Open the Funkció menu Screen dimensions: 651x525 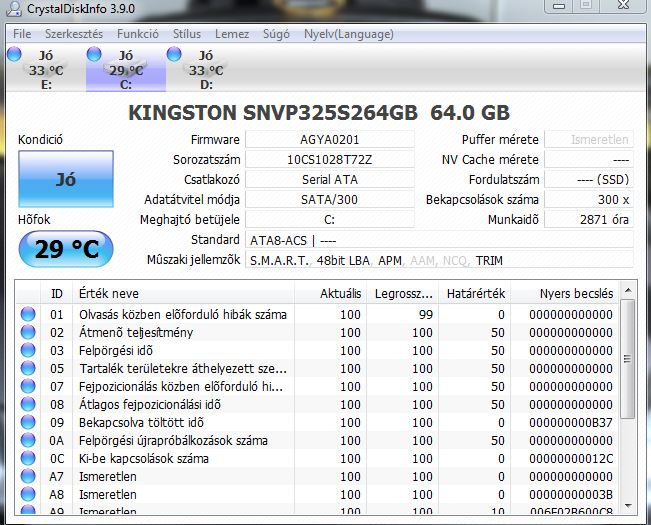[138, 34]
